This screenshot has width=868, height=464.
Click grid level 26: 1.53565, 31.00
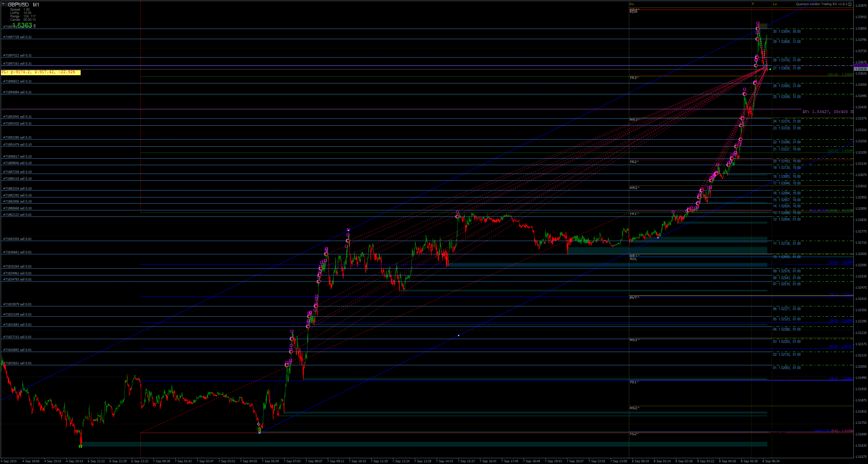click(787, 86)
